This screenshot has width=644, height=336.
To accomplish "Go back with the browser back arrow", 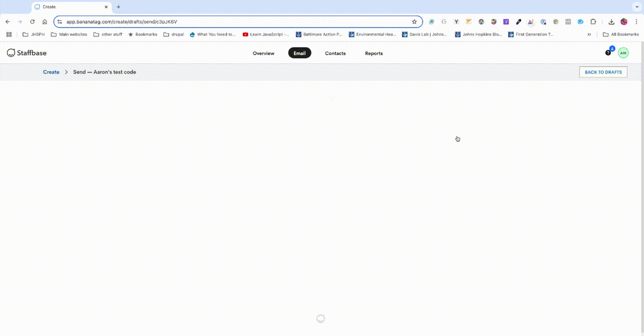I will point(7,21).
